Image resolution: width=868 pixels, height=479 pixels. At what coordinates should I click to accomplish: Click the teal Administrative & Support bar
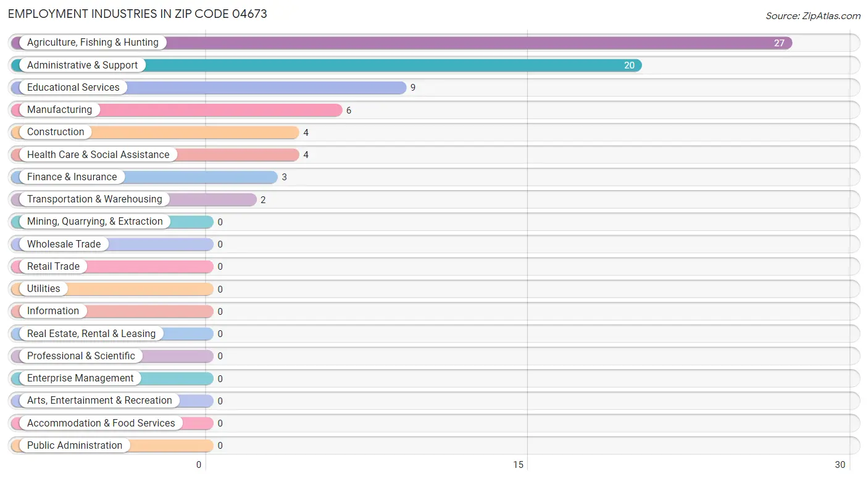[x=327, y=65]
